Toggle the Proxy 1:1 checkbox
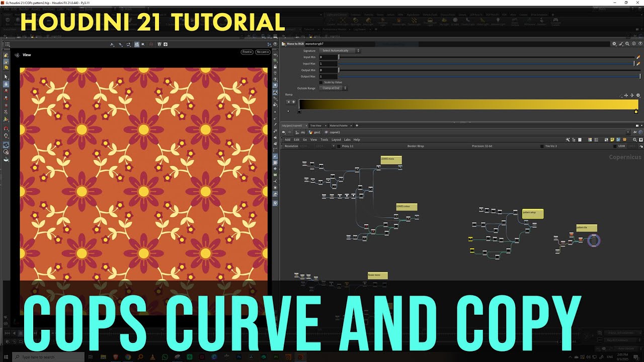 coord(339,146)
